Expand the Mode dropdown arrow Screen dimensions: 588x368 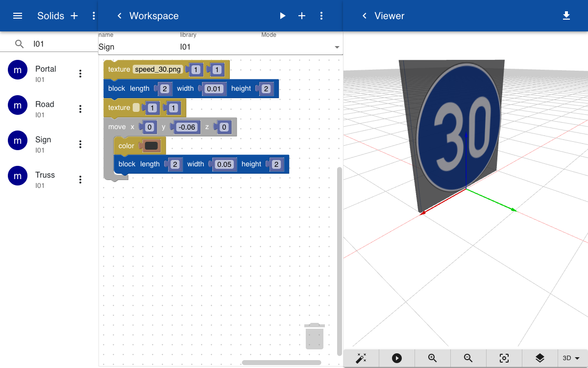pyautogui.click(x=337, y=47)
